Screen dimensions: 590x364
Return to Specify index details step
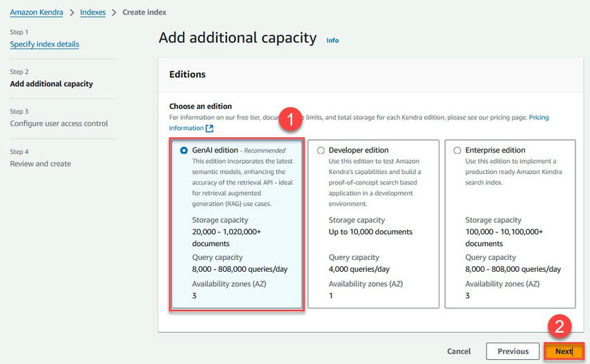click(x=44, y=44)
